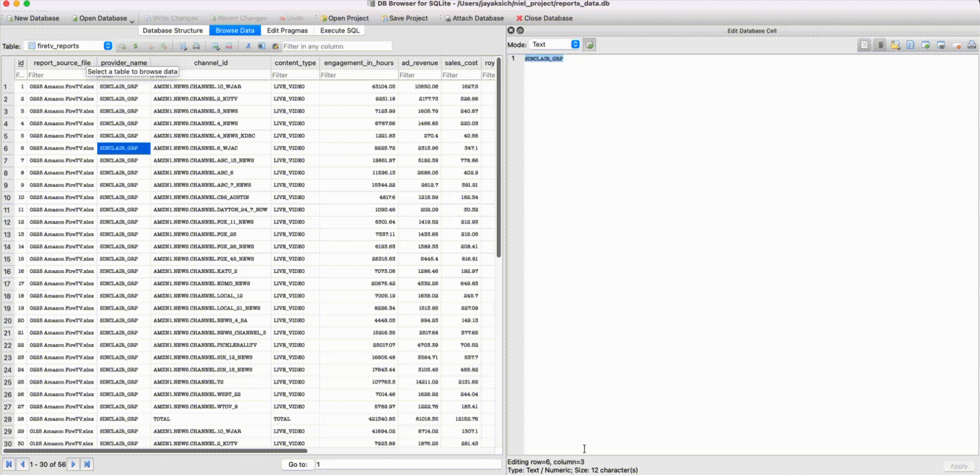The height and width of the screenshot is (475, 980).
Task: Go to next page of records
Action: click(73, 464)
